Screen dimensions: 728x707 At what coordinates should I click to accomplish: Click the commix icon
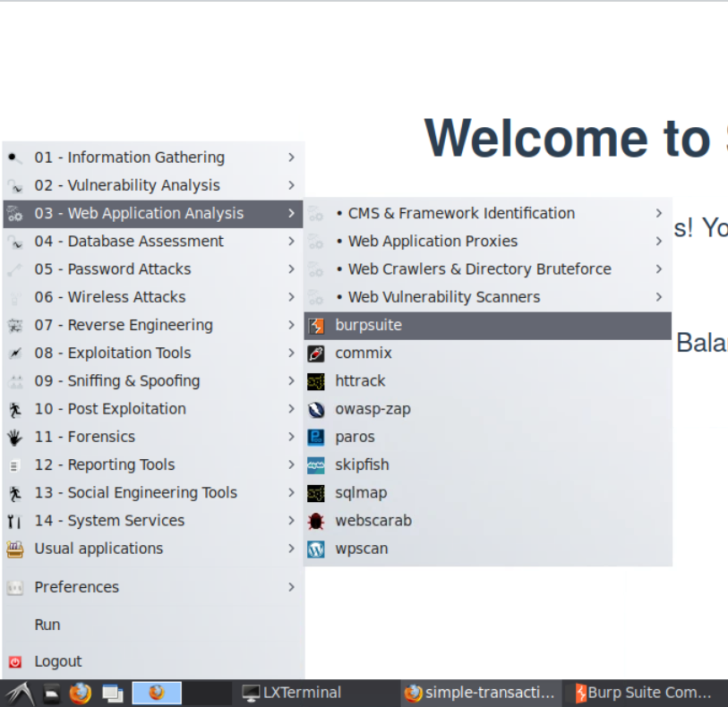[316, 353]
